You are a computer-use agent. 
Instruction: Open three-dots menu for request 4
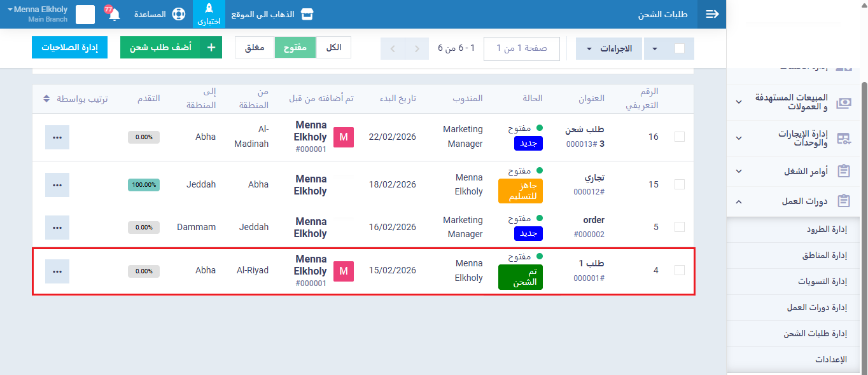click(57, 271)
